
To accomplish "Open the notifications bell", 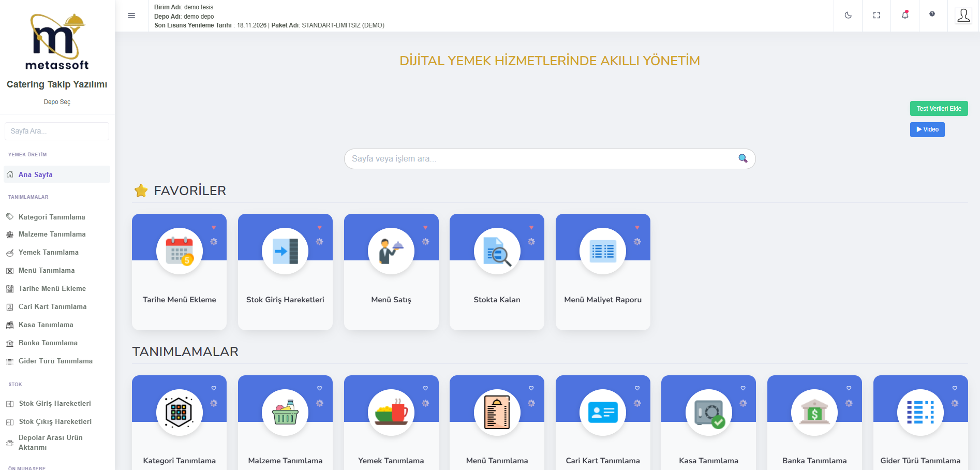I will coord(905,15).
